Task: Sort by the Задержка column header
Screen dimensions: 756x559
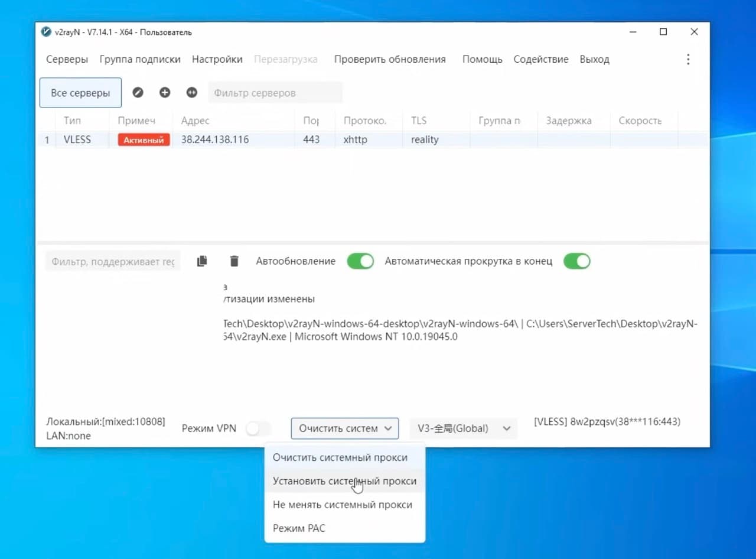Action: (x=569, y=121)
